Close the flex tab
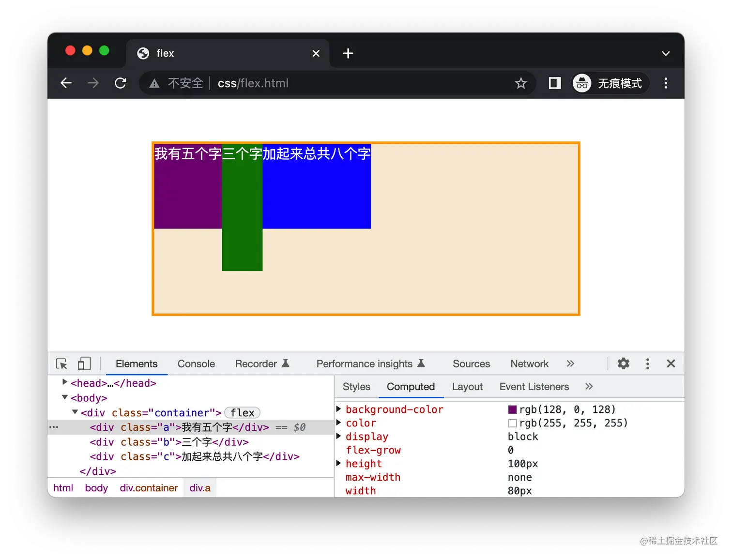The width and height of the screenshot is (732, 560). 316,53
